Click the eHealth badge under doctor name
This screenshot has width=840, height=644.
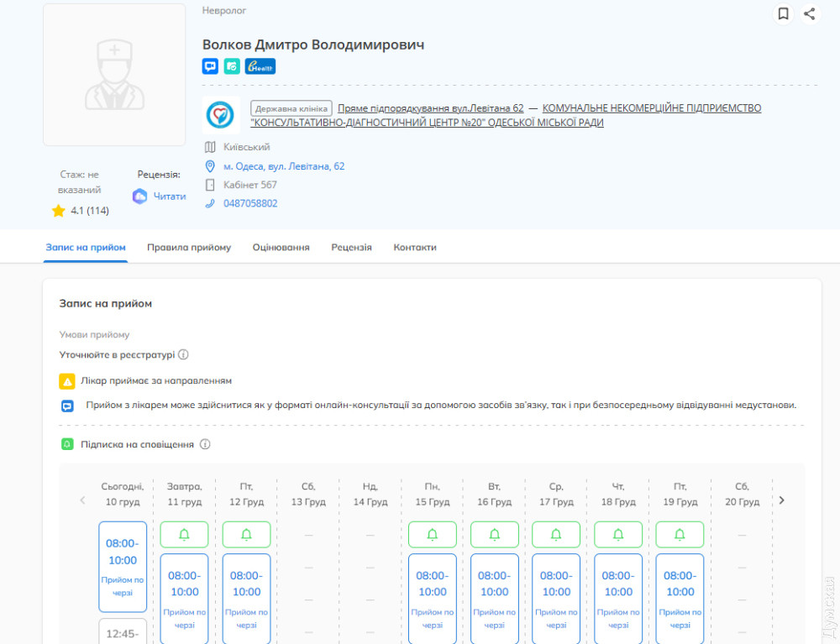click(x=260, y=66)
